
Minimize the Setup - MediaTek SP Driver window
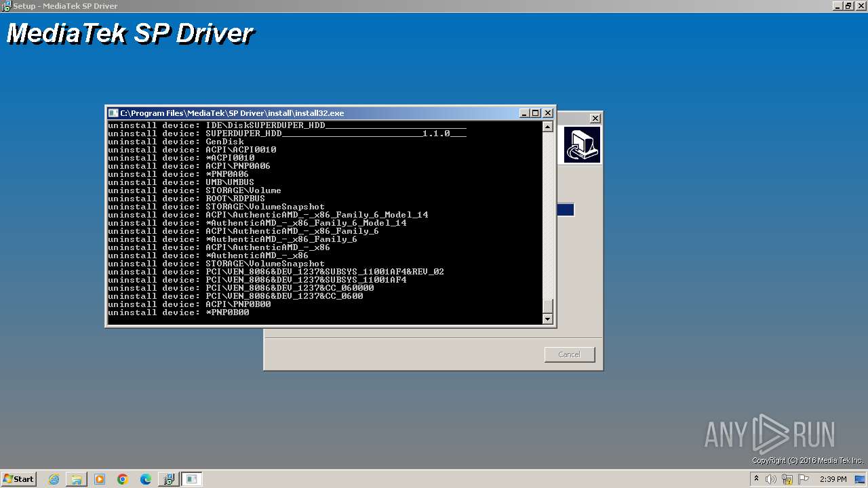click(838, 5)
